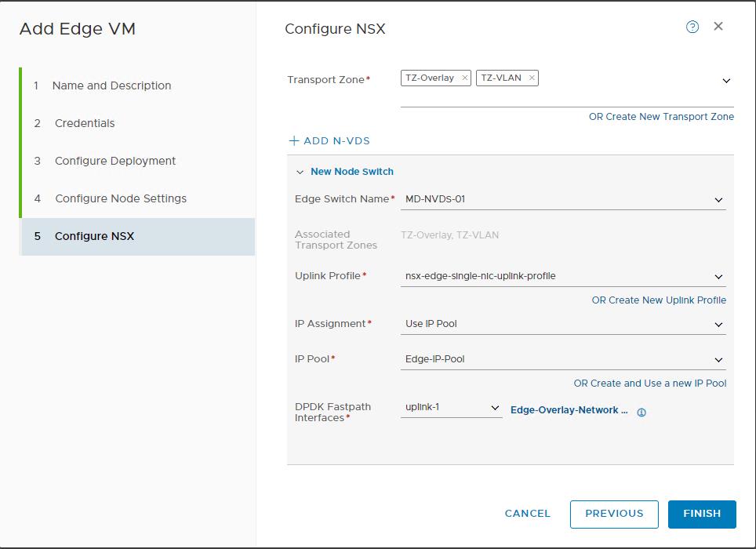Click the Edge-Overlay-Network link

569,410
